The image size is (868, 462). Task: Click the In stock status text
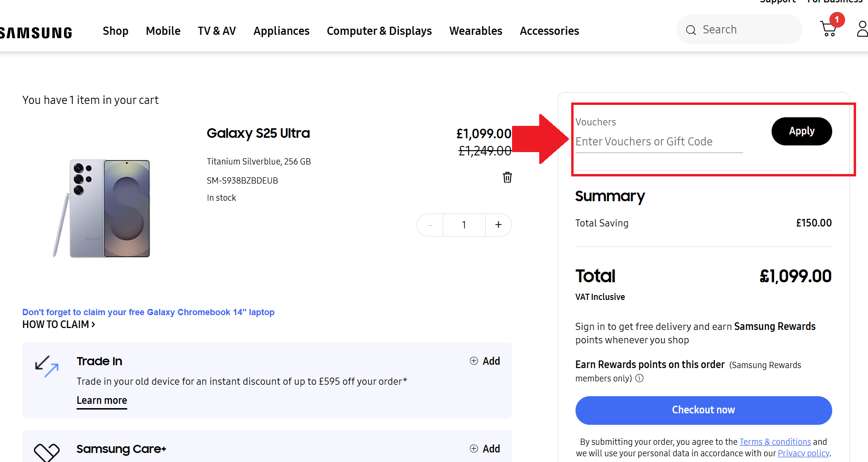coord(221,198)
